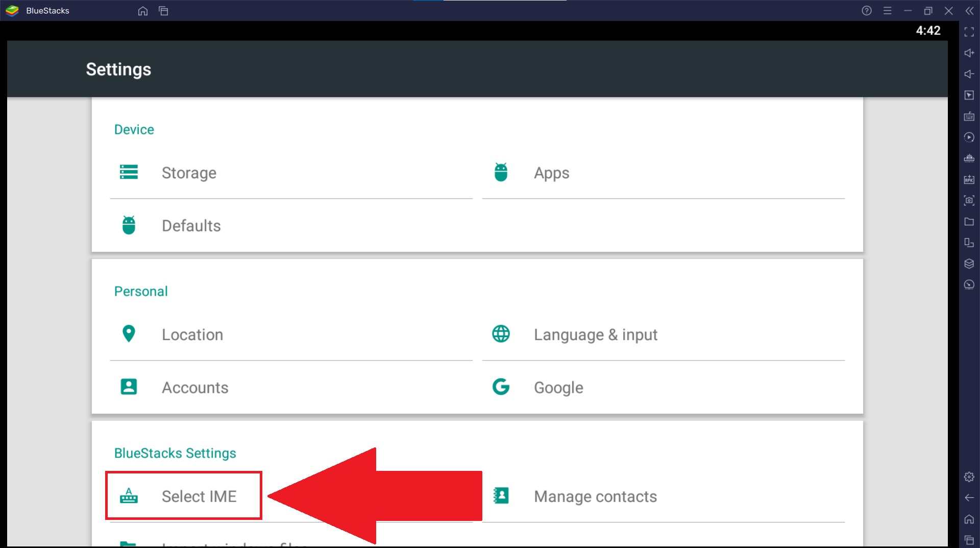Increase volume using the sidebar icon
Image resolution: width=980 pixels, height=548 pixels.
[x=969, y=53]
